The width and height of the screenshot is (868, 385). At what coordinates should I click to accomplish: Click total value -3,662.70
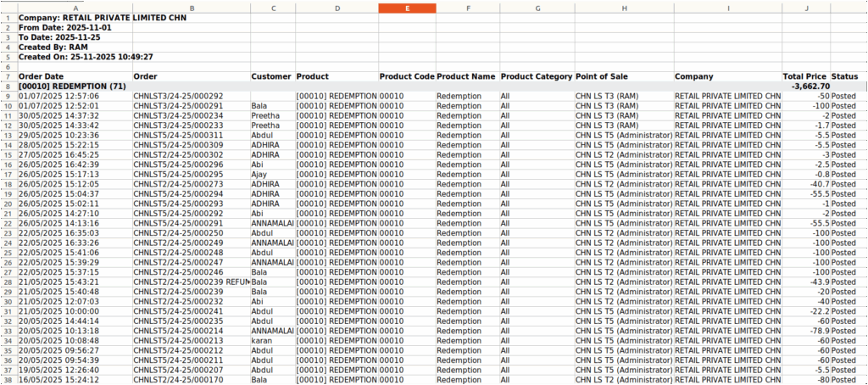click(806, 86)
